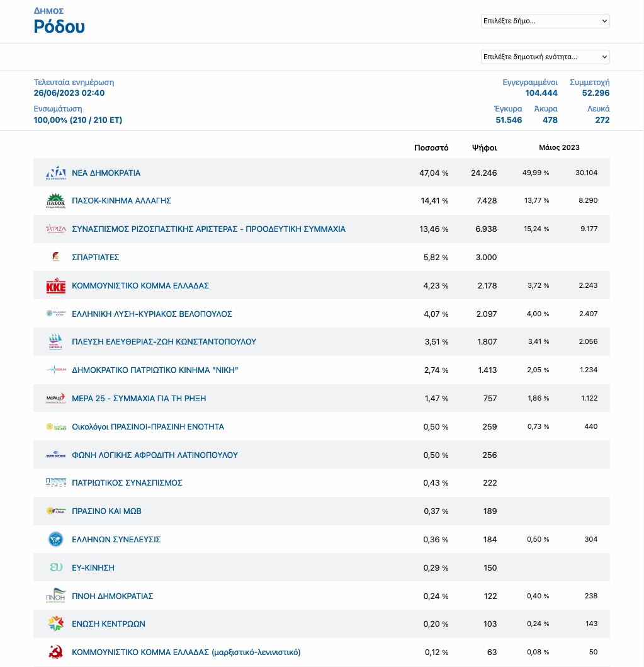
Task: Click the integration value 100,00% (210 / 210 ET)
Action: (x=78, y=120)
